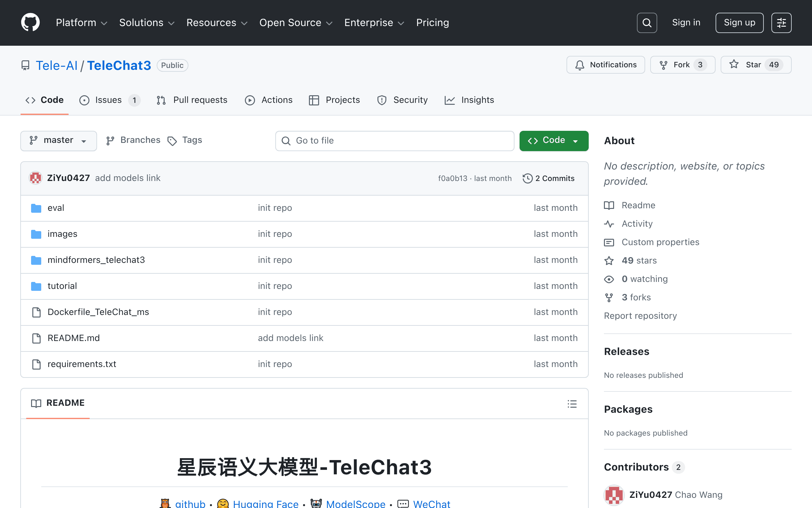The image size is (812, 508).
Task: Open the Dockerfile_TeleChat_ms file name
Action: [x=98, y=312]
